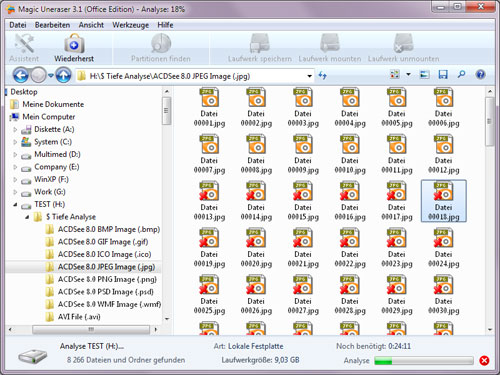Click the tree panel horizontal scrollbar
Screen dimensions: 500x375
point(91,329)
